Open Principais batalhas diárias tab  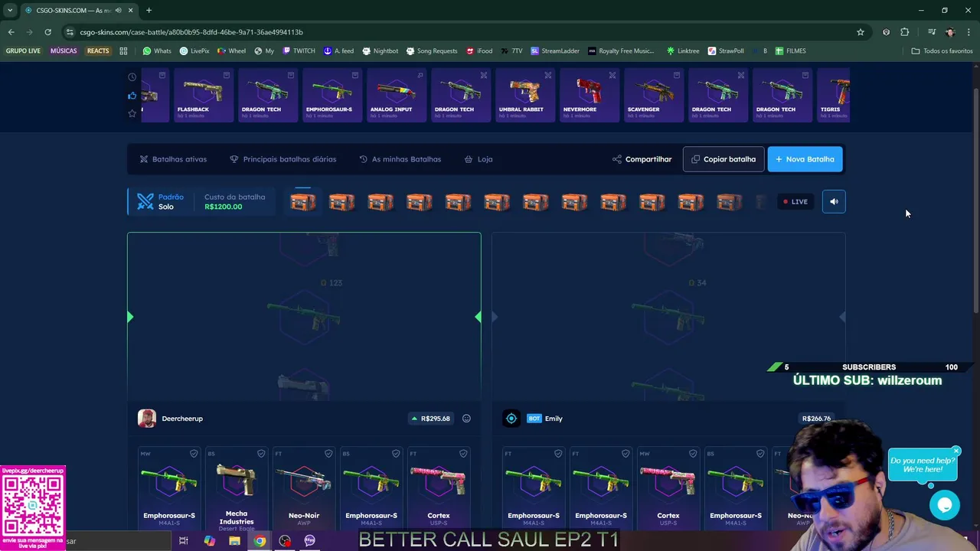click(x=283, y=159)
